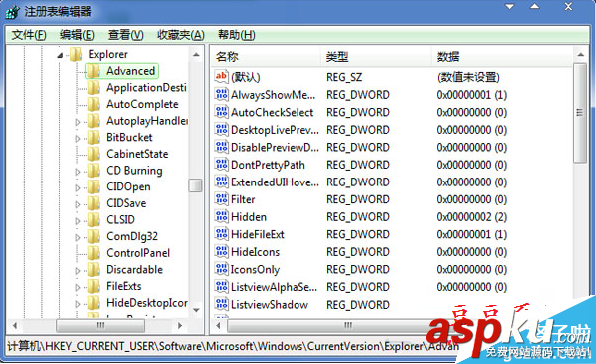Screen dimensions: 596x364
Task: Open the 文件(F) menu
Action: (29, 35)
